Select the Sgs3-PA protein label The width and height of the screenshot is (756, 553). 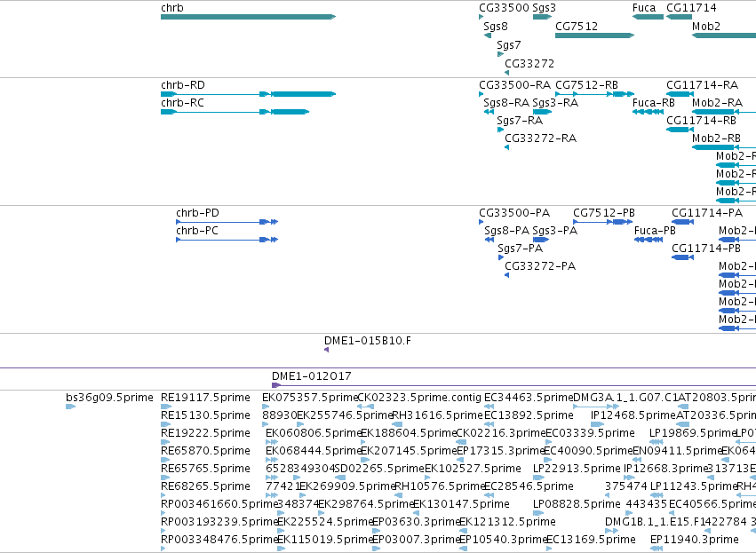click(x=555, y=231)
